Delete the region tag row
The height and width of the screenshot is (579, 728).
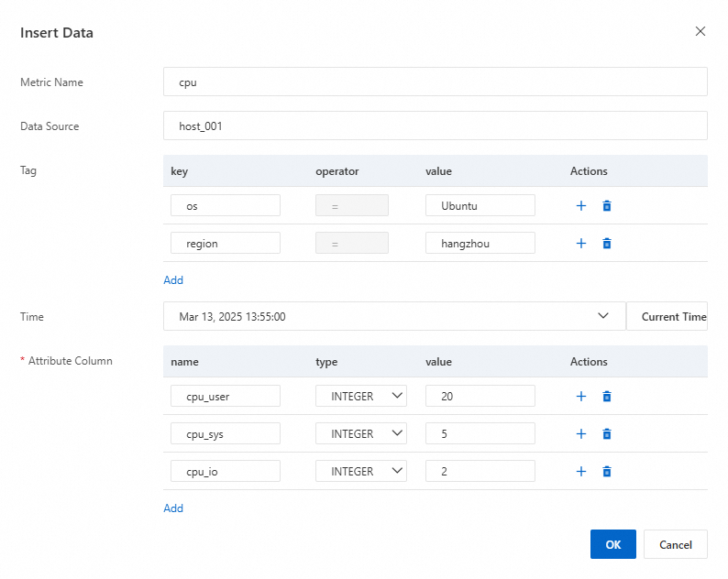tap(606, 244)
